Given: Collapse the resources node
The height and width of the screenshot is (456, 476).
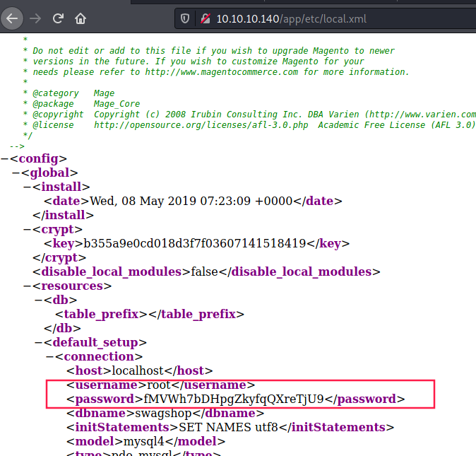Looking at the screenshot, I should tap(28, 286).
